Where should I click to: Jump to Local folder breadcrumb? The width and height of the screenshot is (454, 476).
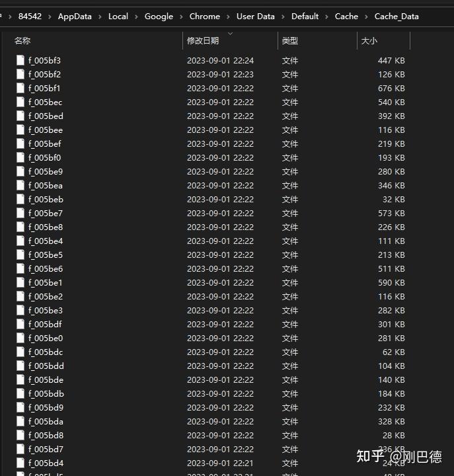point(118,16)
